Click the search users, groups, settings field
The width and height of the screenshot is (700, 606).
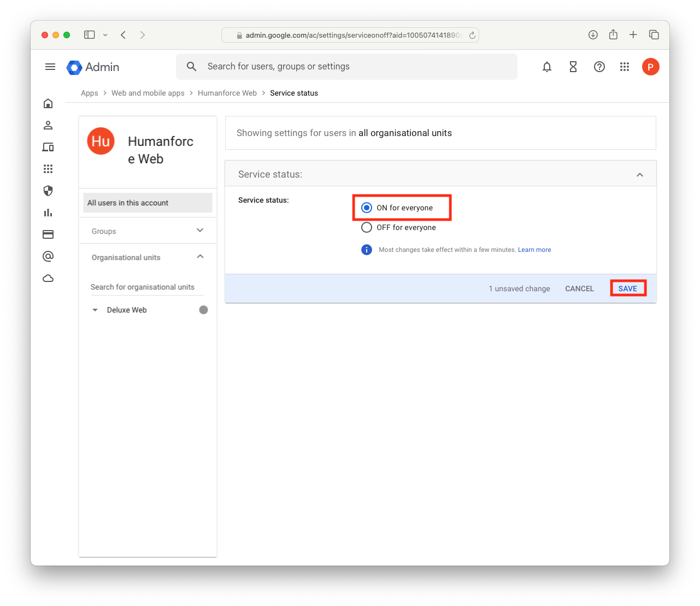[x=346, y=67]
